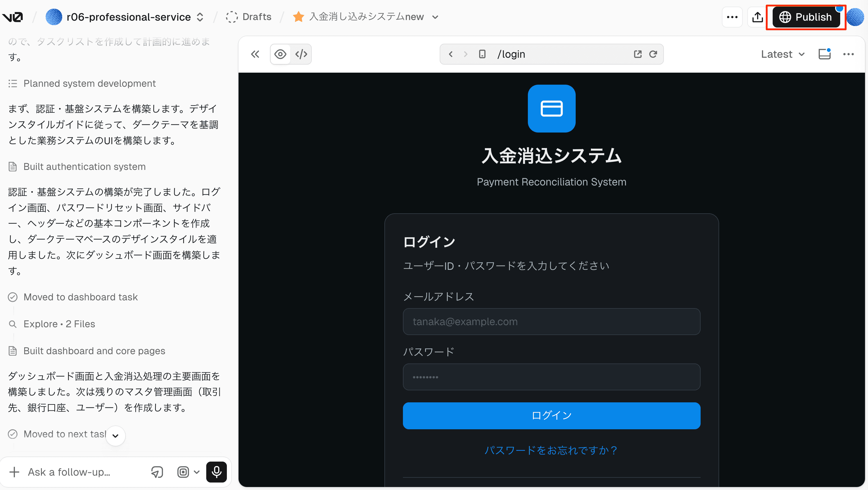Image resolution: width=868 pixels, height=490 pixels.
Task: Click the Publish button
Action: tap(806, 17)
